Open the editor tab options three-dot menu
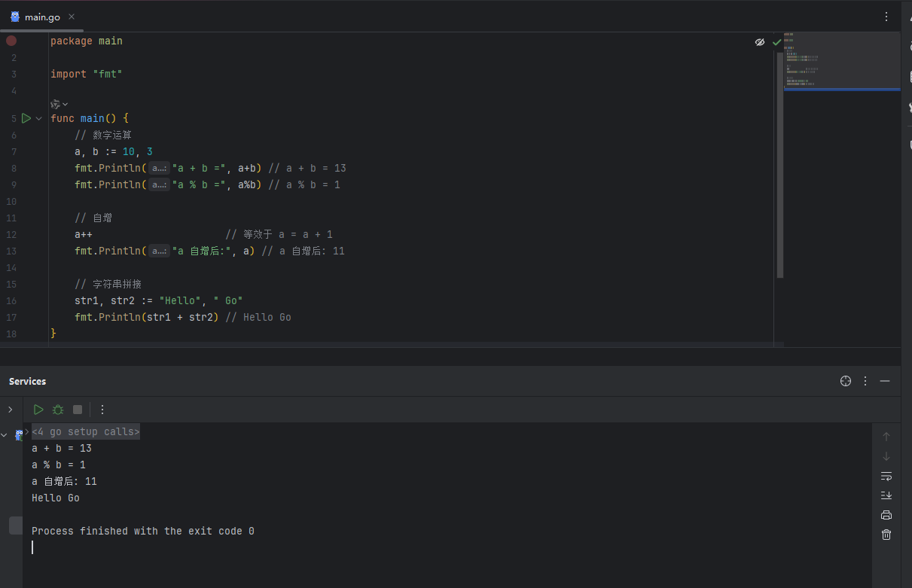 point(886,17)
